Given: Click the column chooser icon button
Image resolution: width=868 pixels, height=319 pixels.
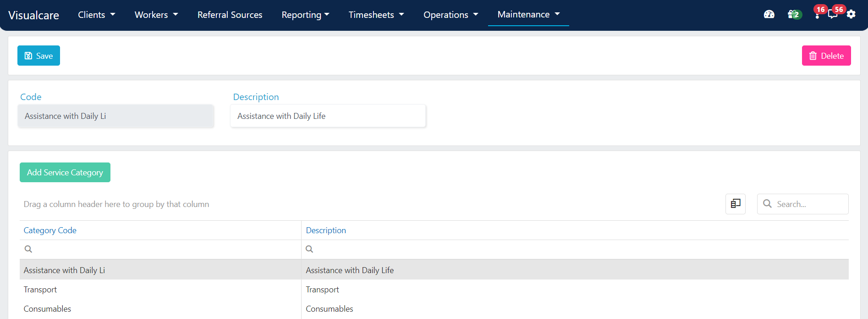Looking at the screenshot, I should [x=736, y=204].
